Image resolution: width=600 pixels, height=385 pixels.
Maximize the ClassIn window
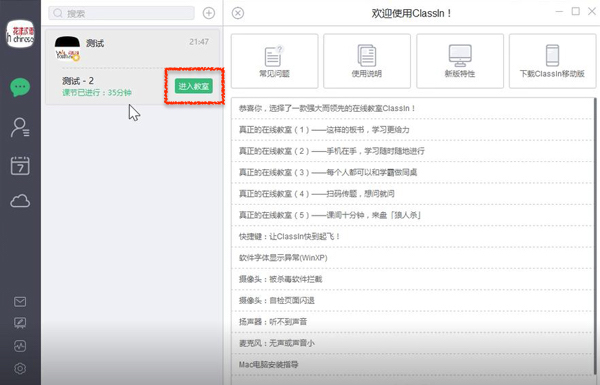(x=576, y=11)
